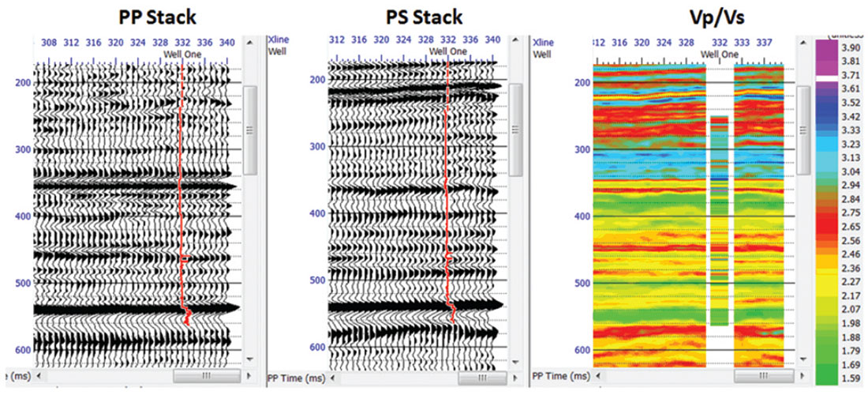Click the Vp/Vs horizontal scrollbar thumb
Image resolution: width=868 pixels, height=395 pixels.
(x=763, y=376)
